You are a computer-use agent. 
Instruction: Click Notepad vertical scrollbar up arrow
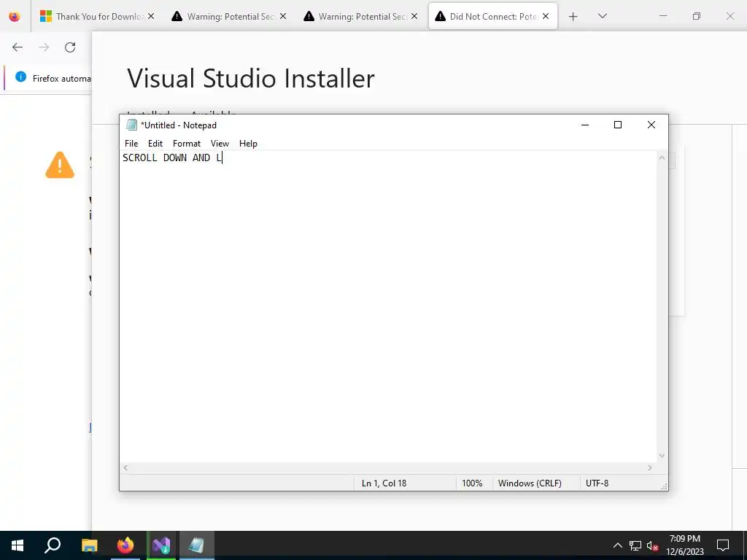click(x=662, y=157)
